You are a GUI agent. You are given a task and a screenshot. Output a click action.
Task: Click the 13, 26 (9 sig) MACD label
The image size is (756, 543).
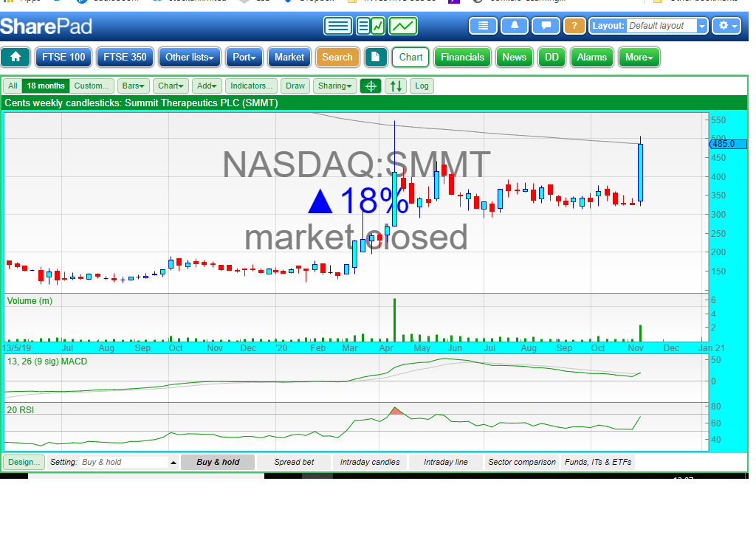47,362
